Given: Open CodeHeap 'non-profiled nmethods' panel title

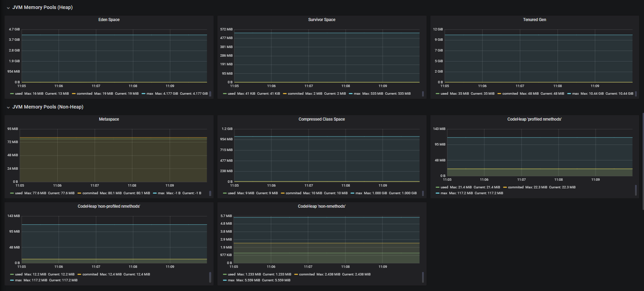Looking at the screenshot, I should point(109,206).
